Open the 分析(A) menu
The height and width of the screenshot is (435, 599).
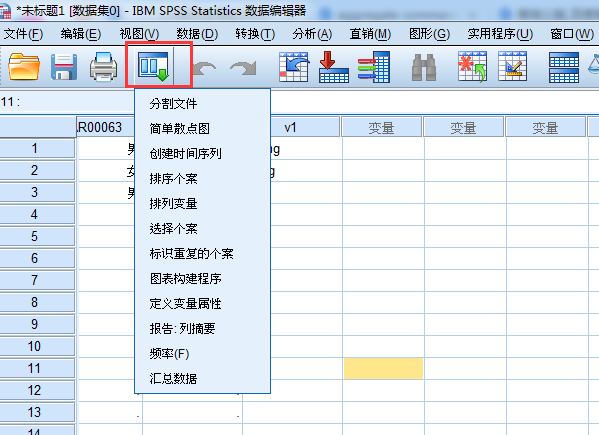312,34
